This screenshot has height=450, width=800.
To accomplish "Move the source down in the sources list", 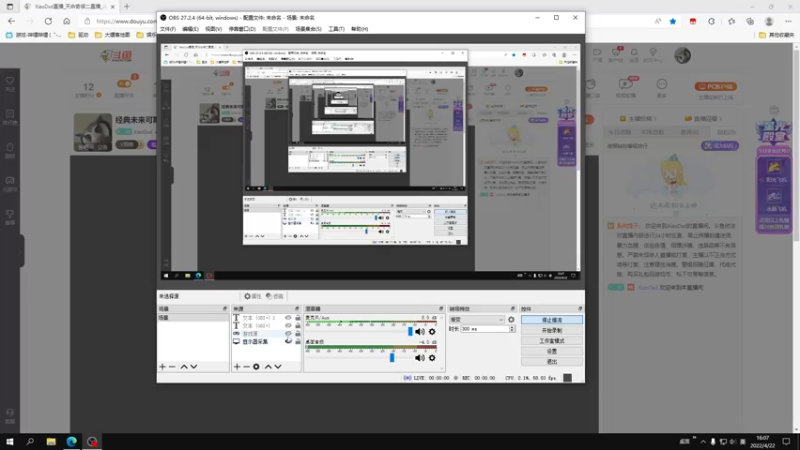I will pos(278,366).
